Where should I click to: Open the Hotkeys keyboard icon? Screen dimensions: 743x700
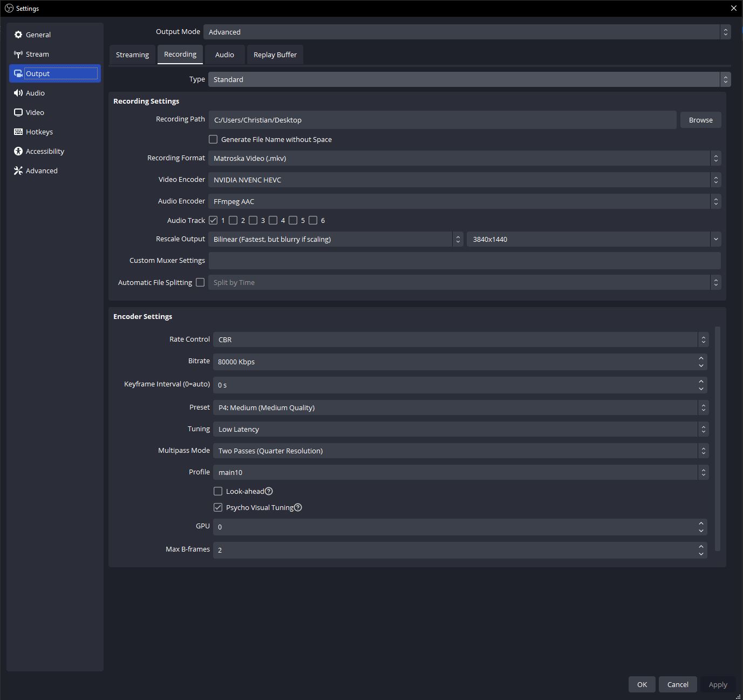click(x=18, y=132)
